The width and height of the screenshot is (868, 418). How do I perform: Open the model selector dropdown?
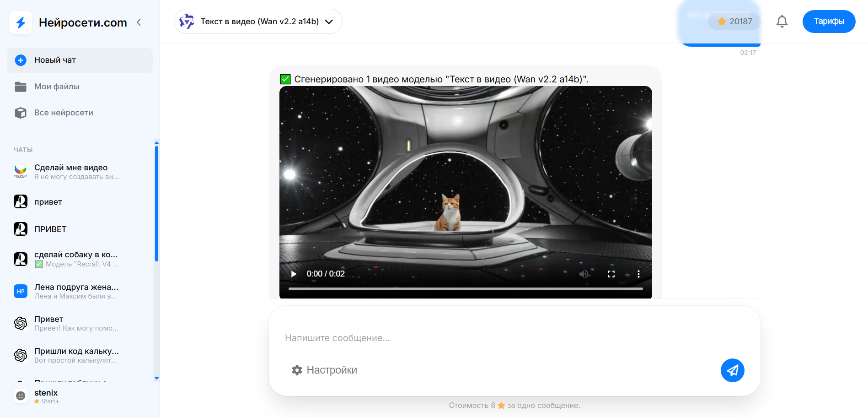[x=258, y=22]
